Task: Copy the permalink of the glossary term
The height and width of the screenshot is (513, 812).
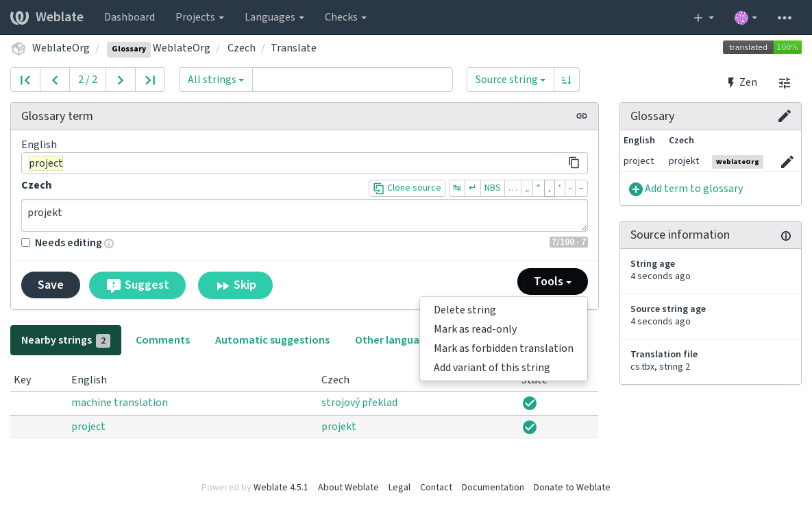Action: coord(582,116)
